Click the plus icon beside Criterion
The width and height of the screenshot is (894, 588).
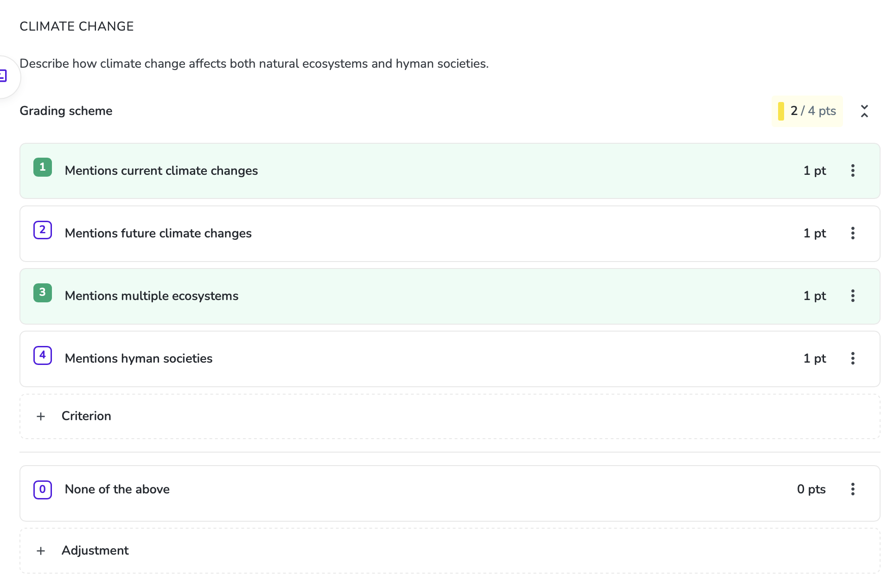click(41, 416)
